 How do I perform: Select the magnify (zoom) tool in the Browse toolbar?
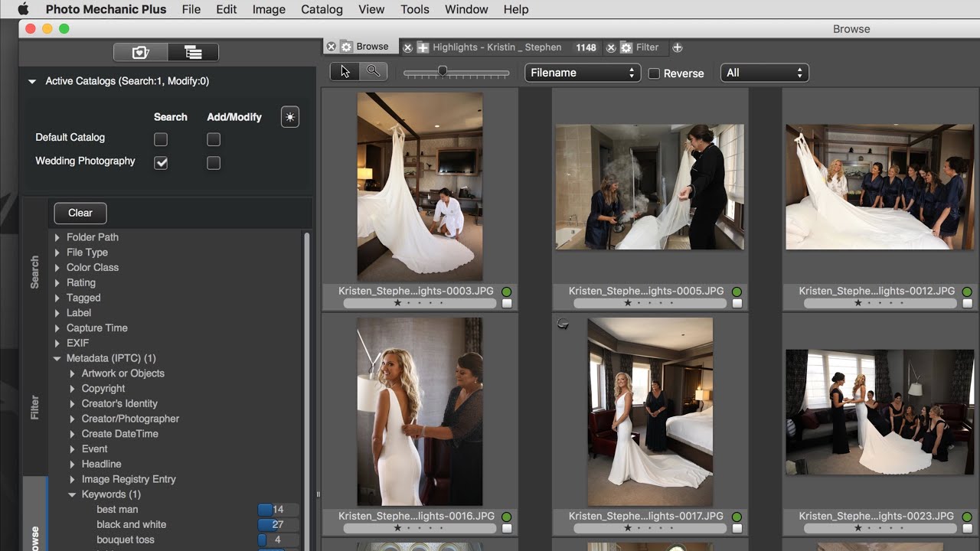(x=374, y=70)
